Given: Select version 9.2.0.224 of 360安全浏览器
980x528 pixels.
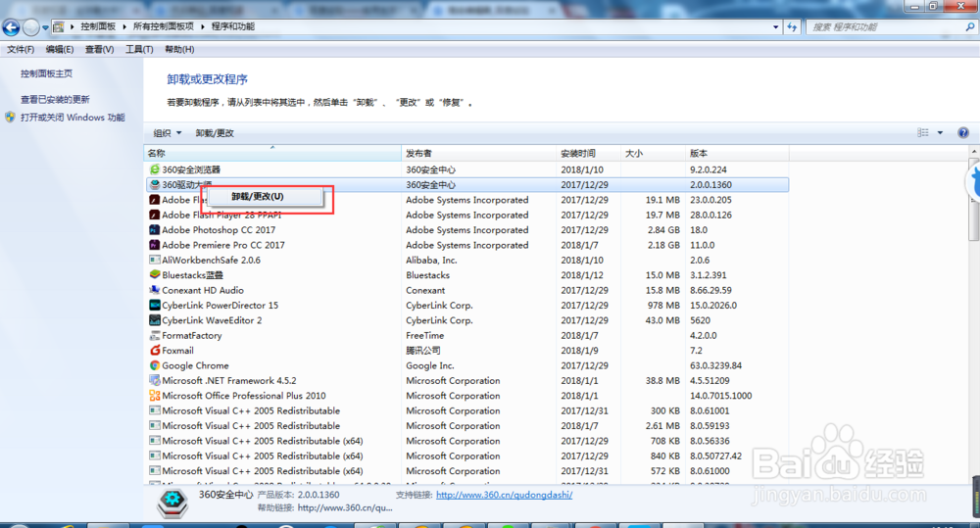Looking at the screenshot, I should [709, 169].
